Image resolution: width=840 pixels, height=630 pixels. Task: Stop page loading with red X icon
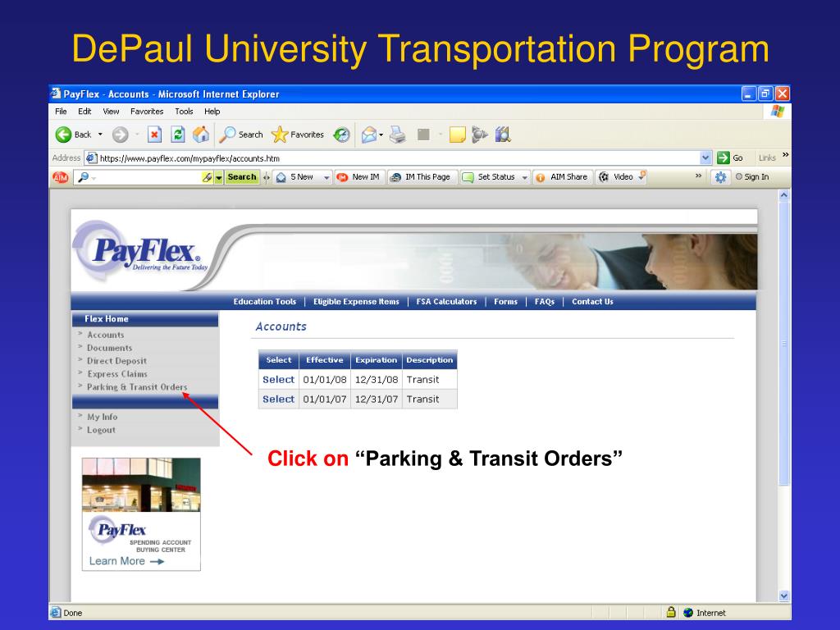(154, 135)
